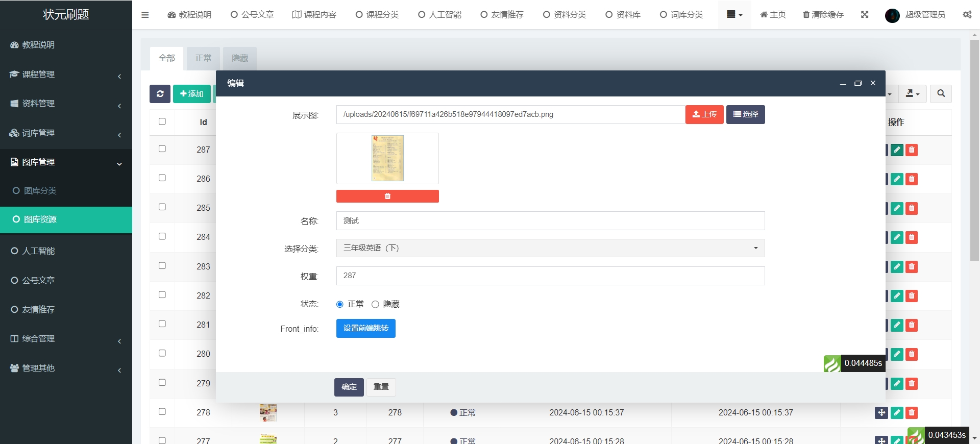This screenshot has height=444, width=980.
Task: Click 确定 to confirm edit
Action: click(349, 387)
